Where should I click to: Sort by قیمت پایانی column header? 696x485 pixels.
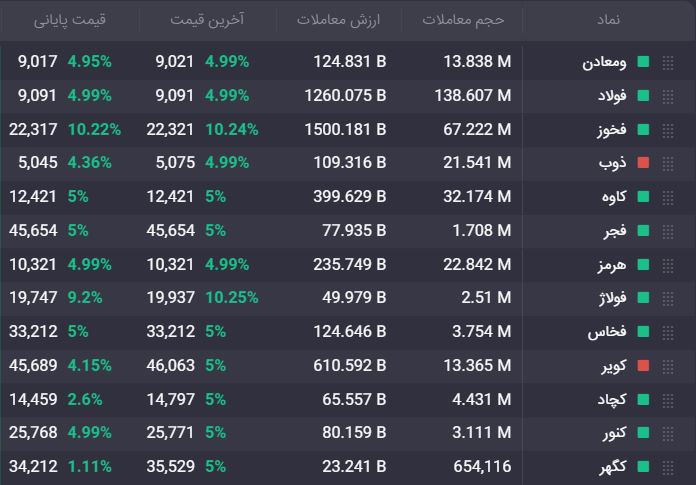click(70, 20)
